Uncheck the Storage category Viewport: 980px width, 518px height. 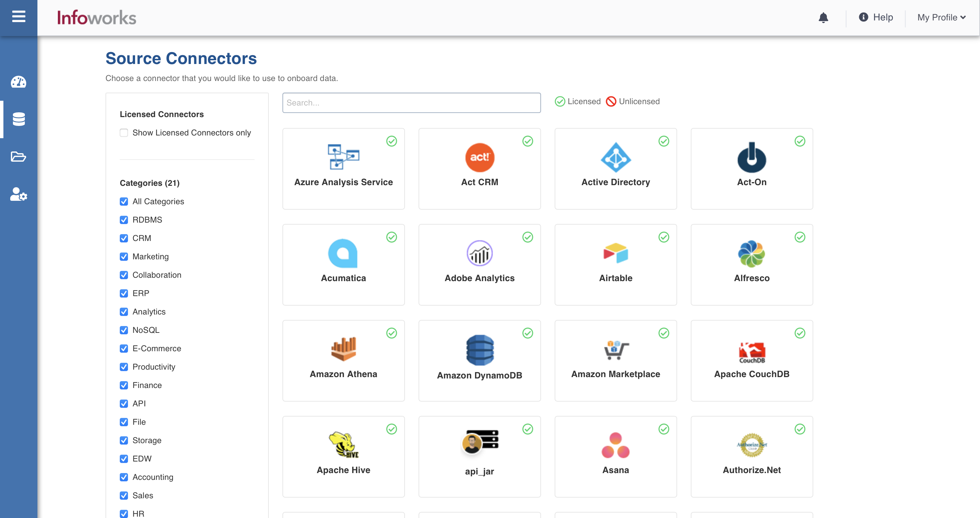point(124,440)
